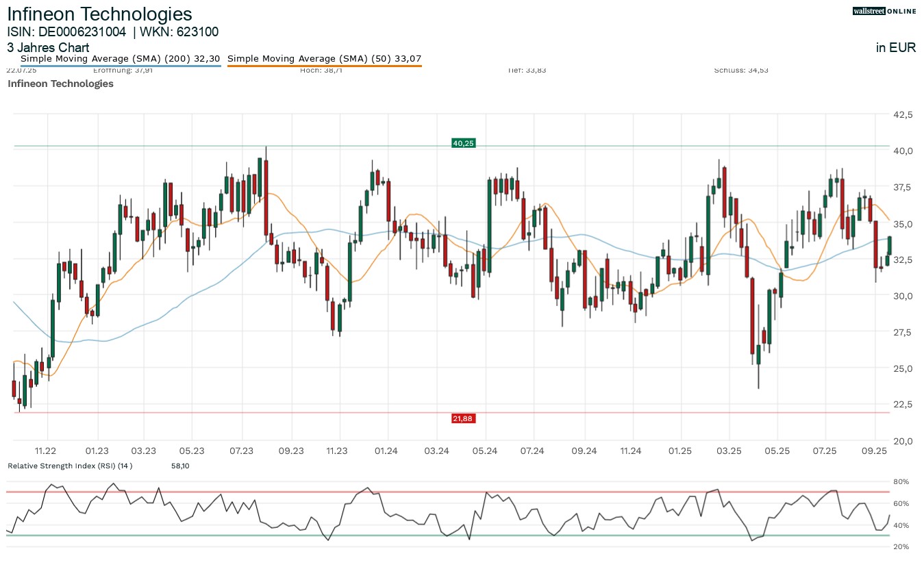Click the 07.23 date axis label
This screenshot has height=569, width=924.
coord(242,451)
